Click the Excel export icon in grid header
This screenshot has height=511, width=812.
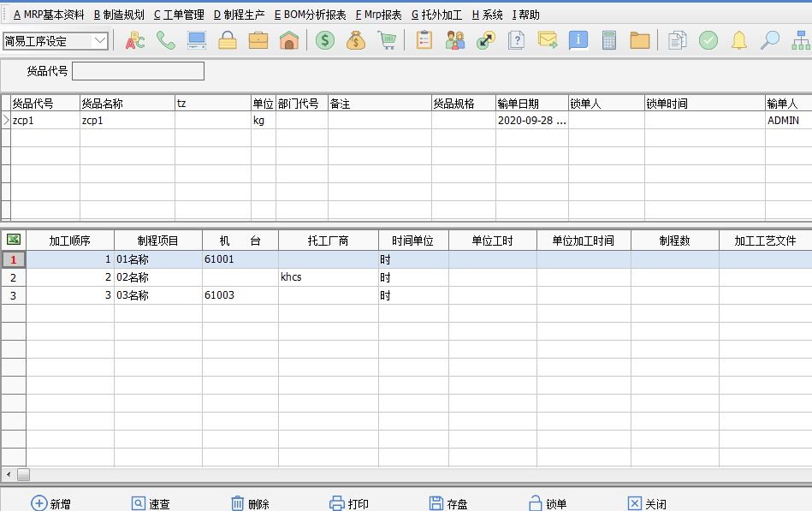pyautogui.click(x=14, y=240)
